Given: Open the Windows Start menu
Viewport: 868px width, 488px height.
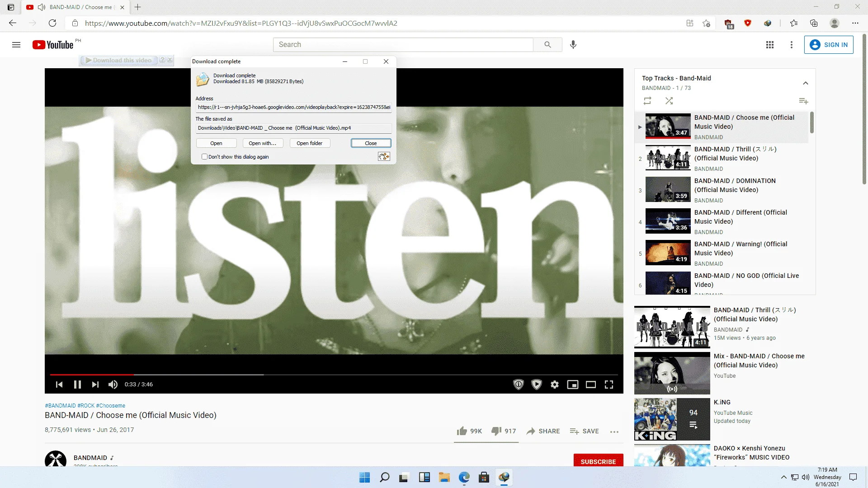Looking at the screenshot, I should tap(364, 477).
